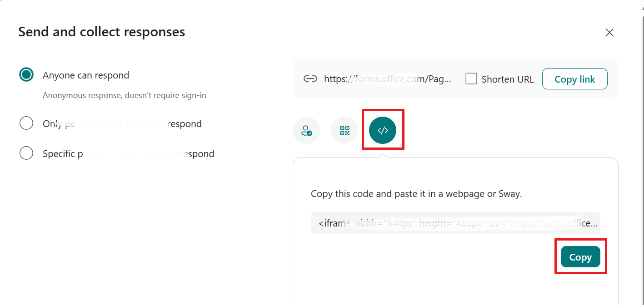Reopen the embed </> code panel

tap(383, 130)
